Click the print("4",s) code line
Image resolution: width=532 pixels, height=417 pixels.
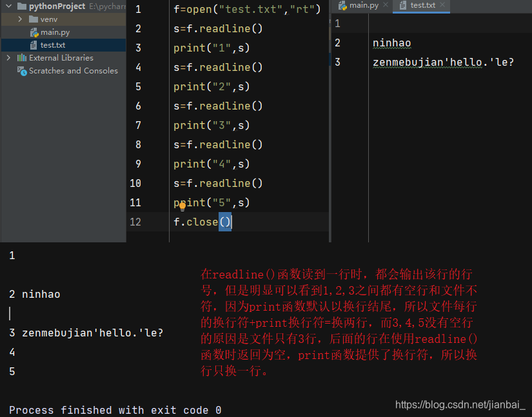click(x=212, y=164)
